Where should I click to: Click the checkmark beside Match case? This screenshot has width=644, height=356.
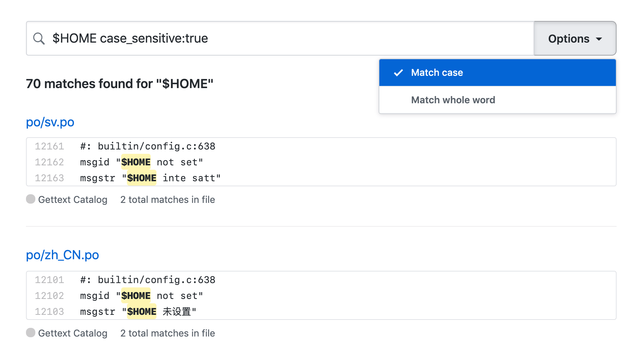398,73
